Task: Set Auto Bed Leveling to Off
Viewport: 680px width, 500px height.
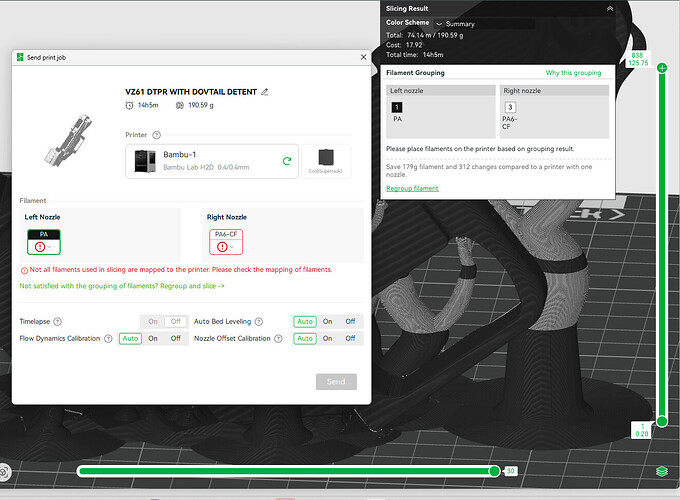Action: [350, 322]
